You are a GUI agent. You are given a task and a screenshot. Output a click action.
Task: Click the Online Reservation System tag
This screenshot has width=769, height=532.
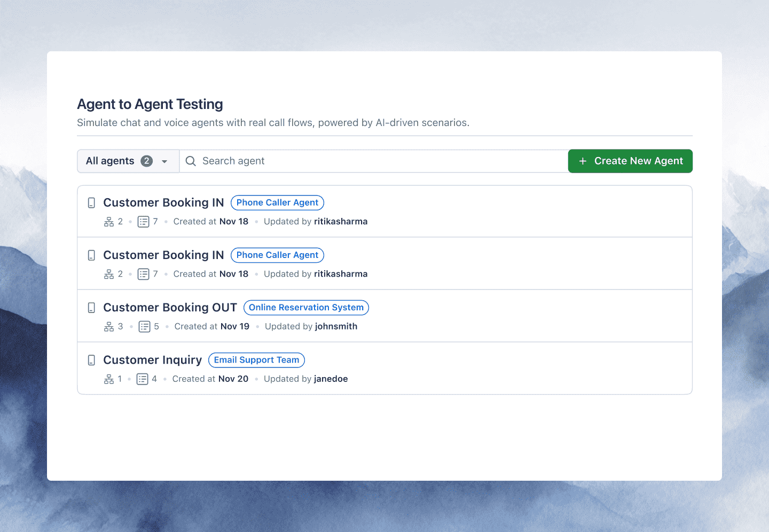pos(307,308)
